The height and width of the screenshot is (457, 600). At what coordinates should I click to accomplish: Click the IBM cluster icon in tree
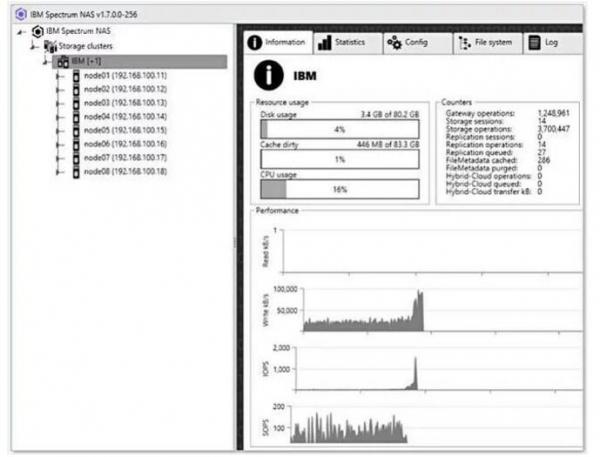pyautogui.click(x=62, y=62)
